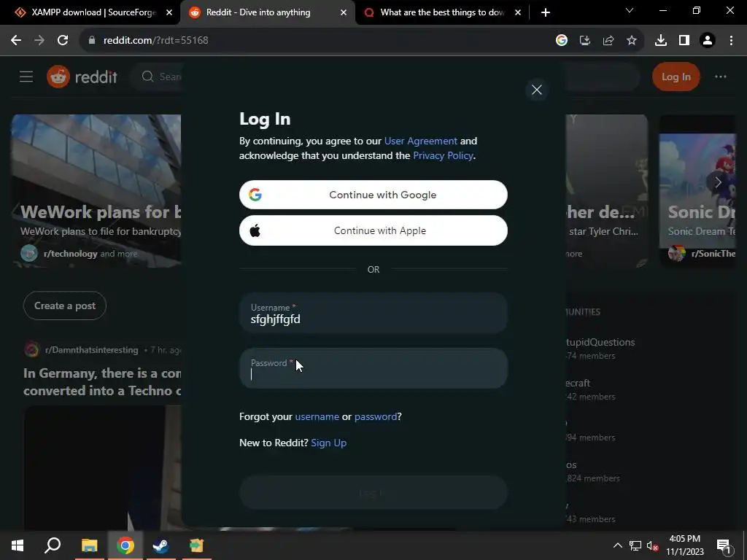Recover forgotten username link
The width and height of the screenshot is (747, 560).
(x=317, y=416)
